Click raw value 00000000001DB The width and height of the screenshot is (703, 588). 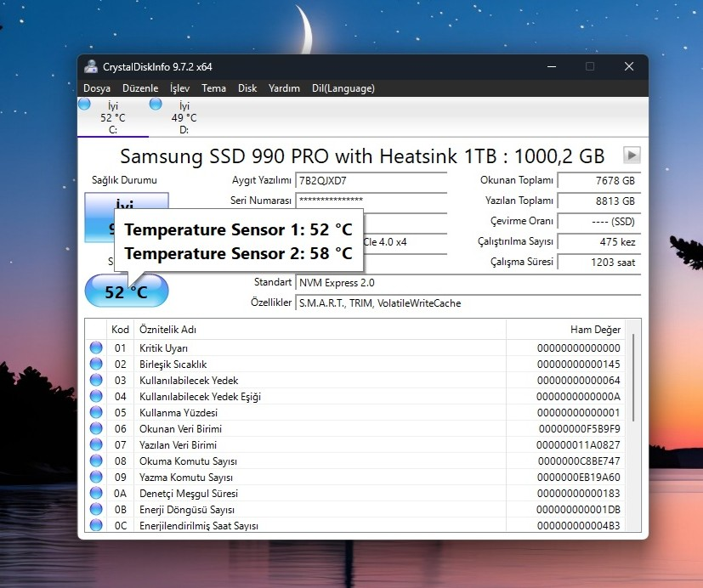pos(578,510)
